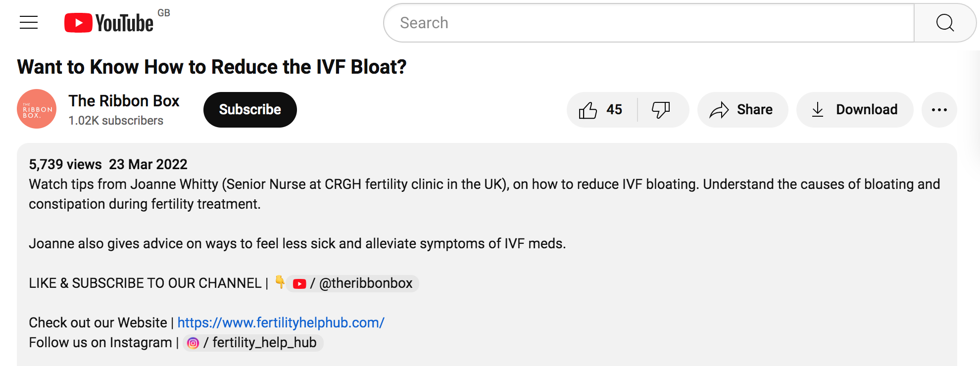Click the 1.02K subscribers text

point(116,121)
